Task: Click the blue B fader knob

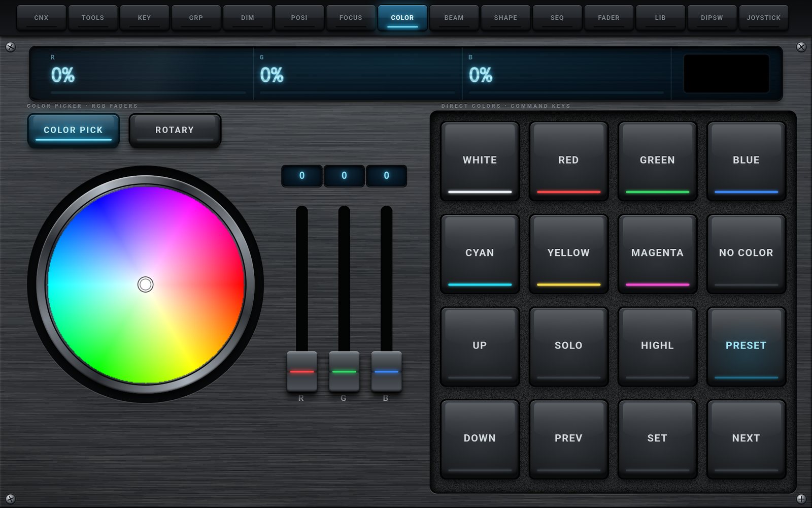Action: click(x=386, y=371)
